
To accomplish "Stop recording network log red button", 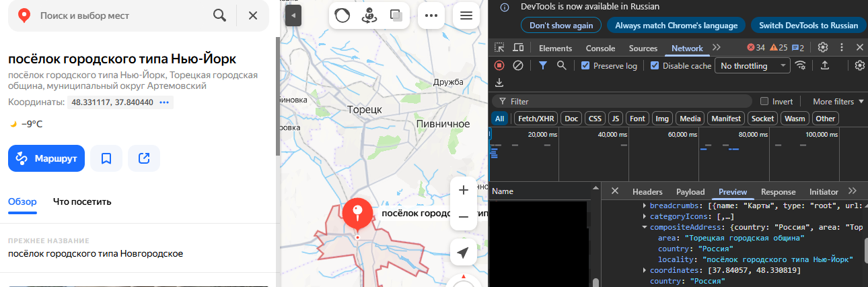I will click(x=499, y=65).
